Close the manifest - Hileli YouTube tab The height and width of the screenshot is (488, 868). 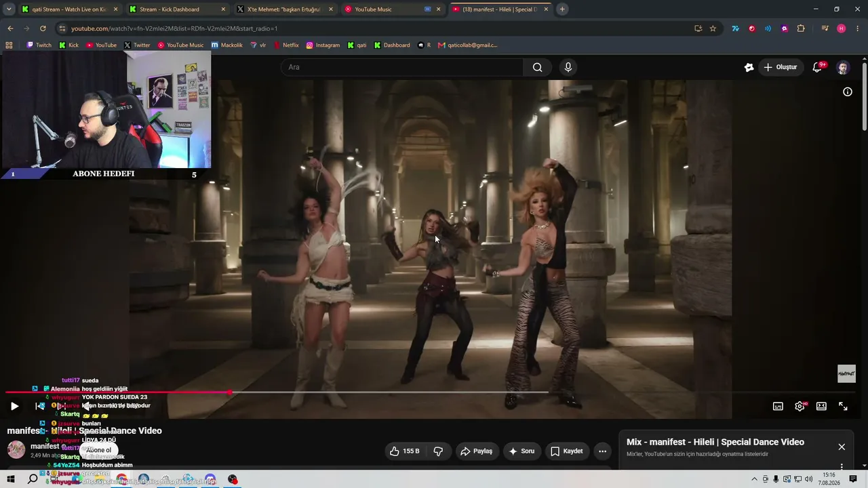point(546,9)
